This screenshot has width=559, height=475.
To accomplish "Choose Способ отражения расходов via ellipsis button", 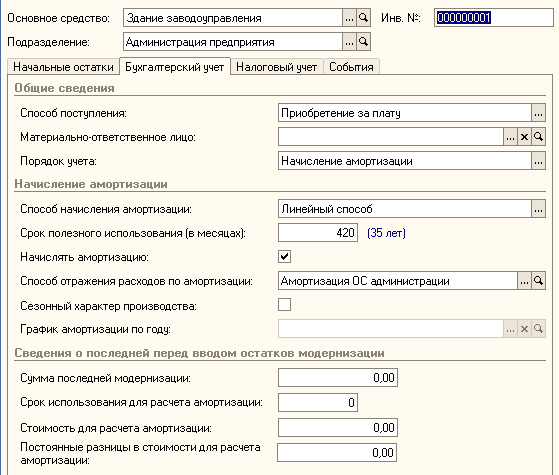I will [524, 281].
